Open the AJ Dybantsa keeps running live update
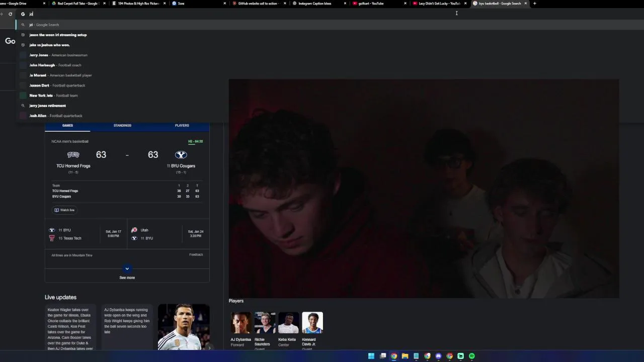Viewport: 644px width, 362px height. [x=127, y=327]
